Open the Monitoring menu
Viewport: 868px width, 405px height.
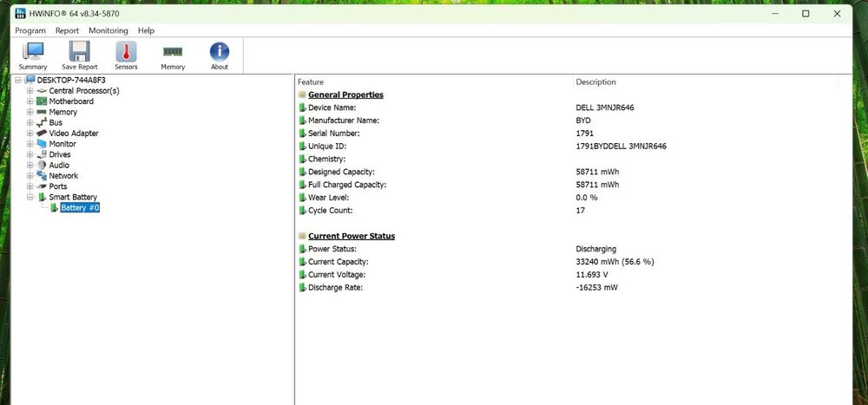tap(108, 30)
